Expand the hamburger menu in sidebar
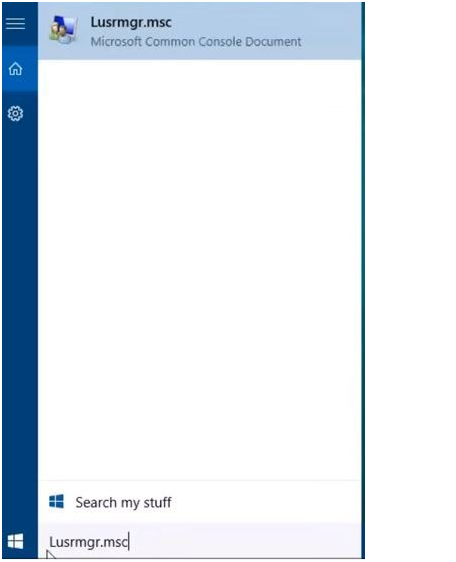The image size is (456, 562). pyautogui.click(x=15, y=24)
